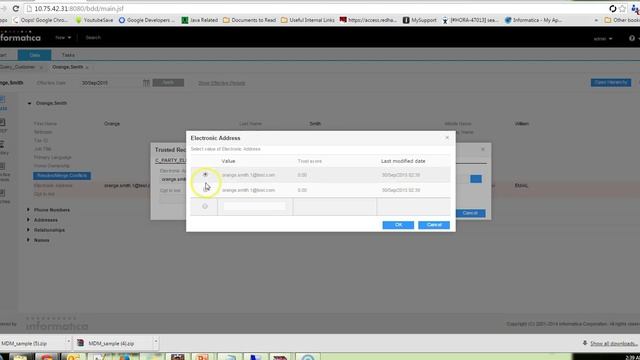Reload the browser page
The width and height of the screenshot is (640, 360).
click(x=16, y=9)
